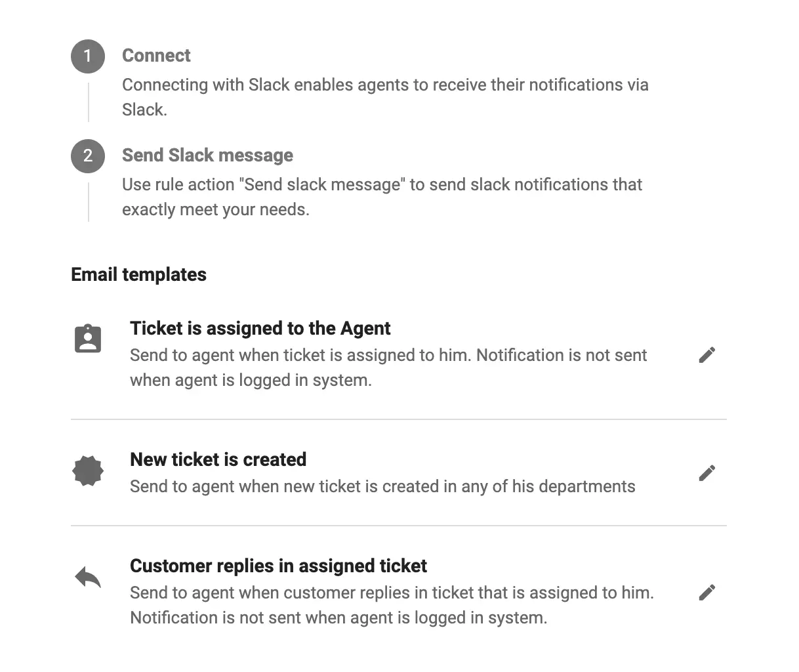Click the Connect step heading
799x672 pixels.
coord(156,56)
